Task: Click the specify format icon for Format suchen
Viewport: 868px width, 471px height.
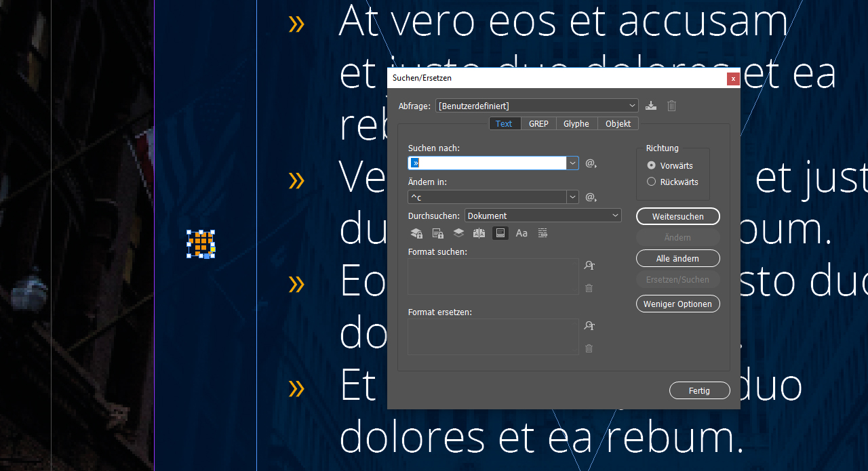Action: click(x=589, y=266)
